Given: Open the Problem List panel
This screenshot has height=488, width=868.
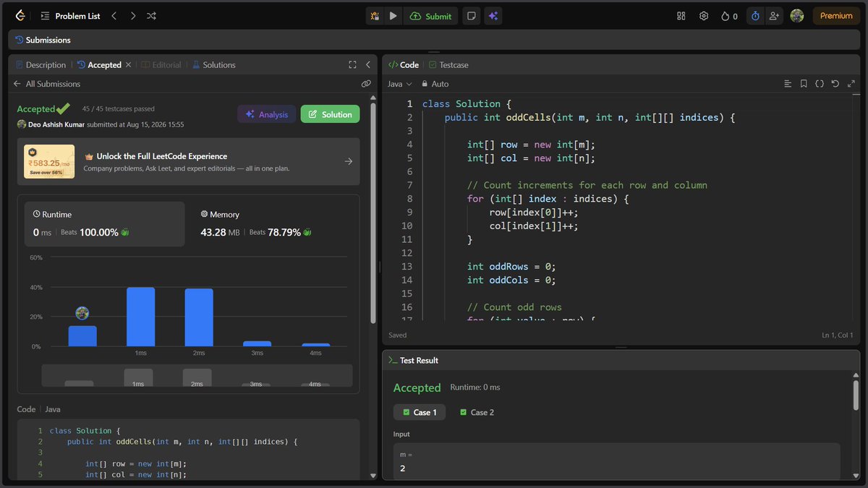Looking at the screenshot, I should pyautogui.click(x=70, y=16).
